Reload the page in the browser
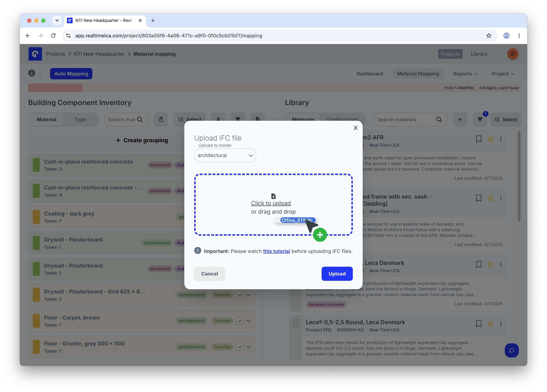Viewport: 547px width, 392px height. [53, 36]
